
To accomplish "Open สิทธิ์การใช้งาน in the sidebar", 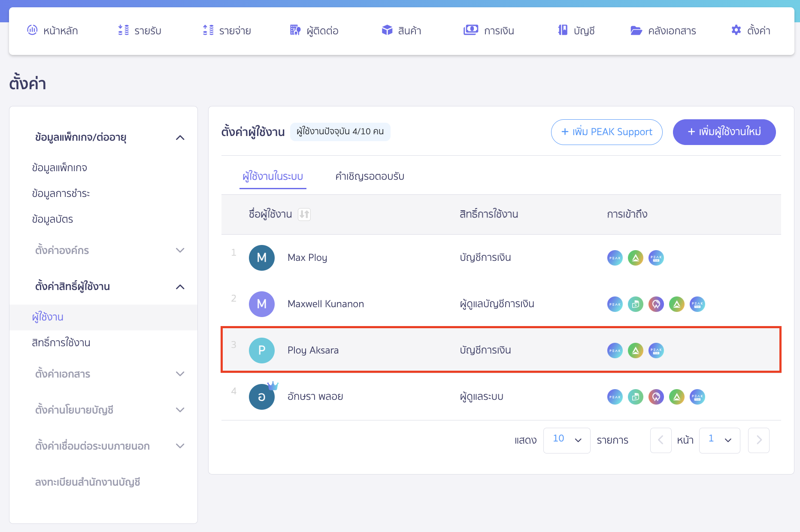I will (61, 343).
